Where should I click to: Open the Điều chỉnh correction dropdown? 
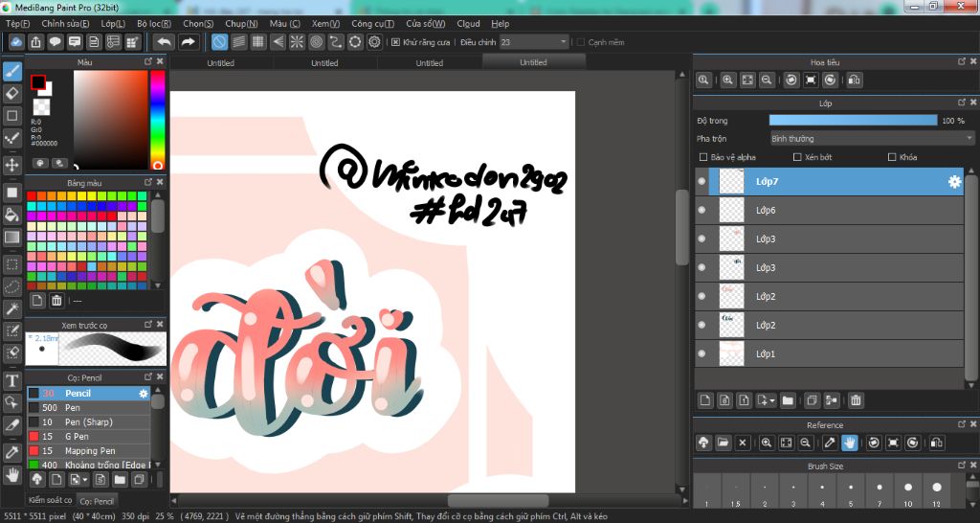click(x=534, y=42)
